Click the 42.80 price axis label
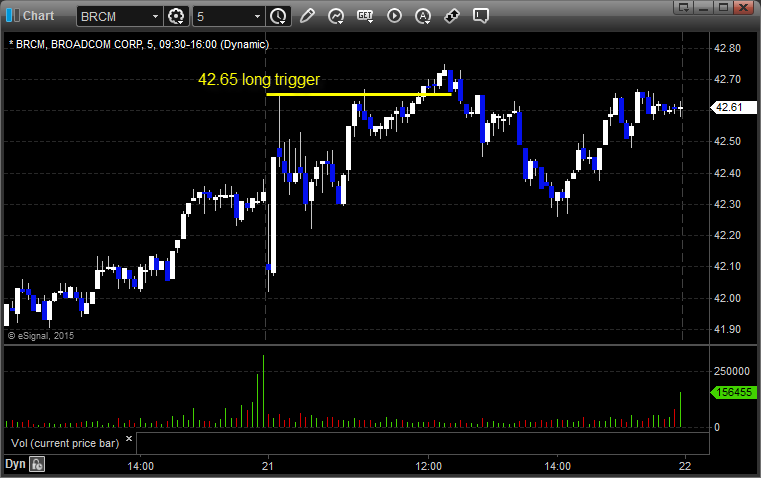 (x=728, y=48)
